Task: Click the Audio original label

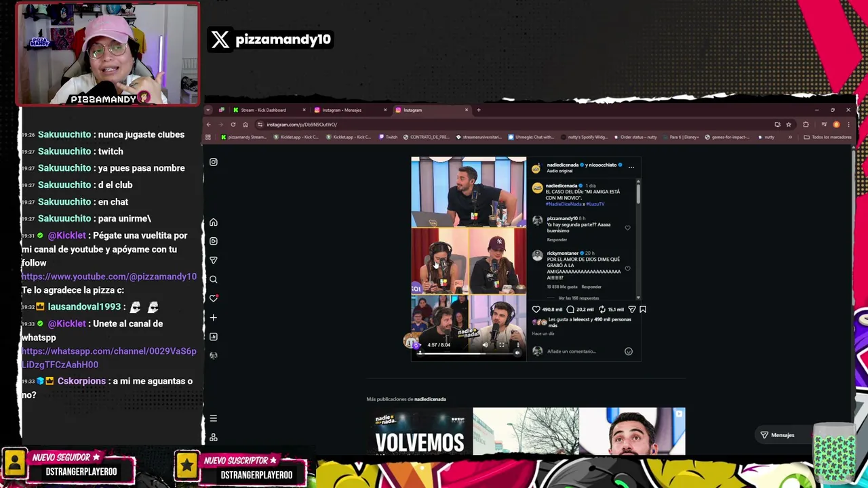Action: [x=560, y=171]
